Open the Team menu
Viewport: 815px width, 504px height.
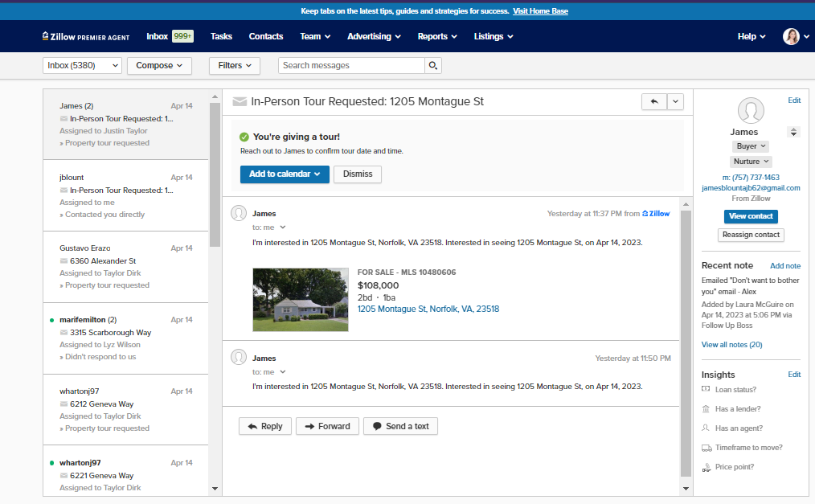315,36
